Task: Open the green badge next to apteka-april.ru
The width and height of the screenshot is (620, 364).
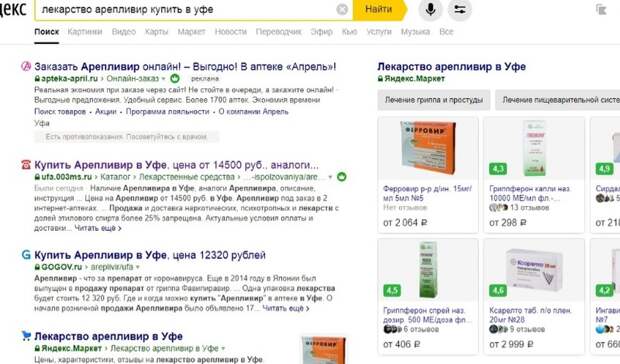Action: [175, 78]
